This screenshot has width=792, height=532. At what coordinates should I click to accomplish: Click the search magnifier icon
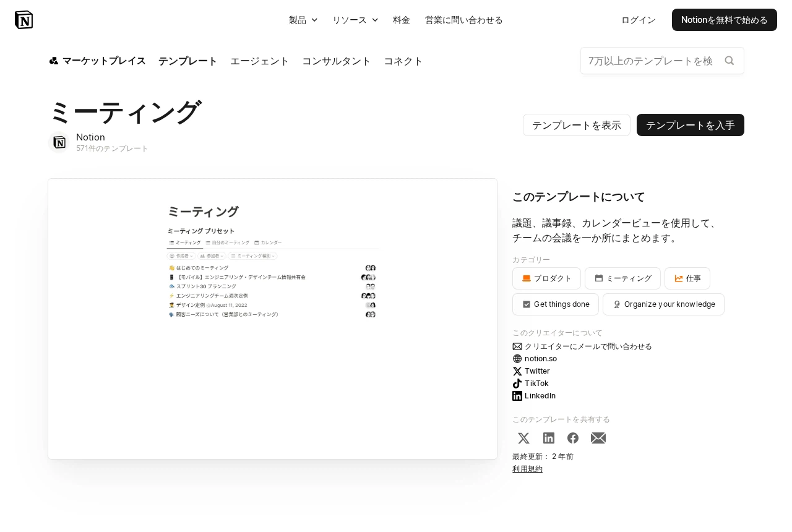(730, 61)
